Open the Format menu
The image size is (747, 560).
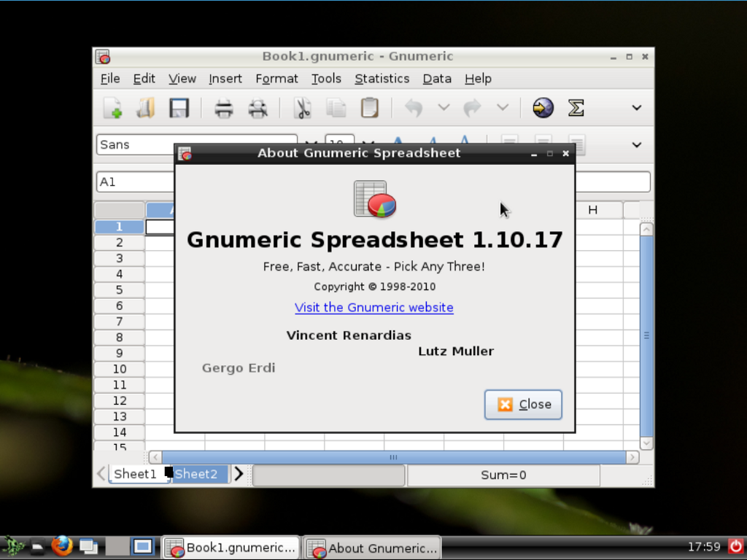(276, 79)
